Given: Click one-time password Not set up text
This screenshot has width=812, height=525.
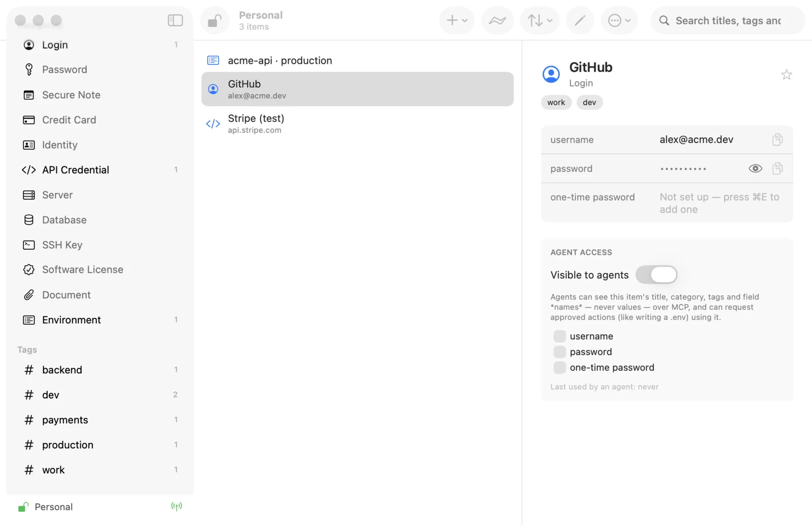Looking at the screenshot, I should [x=719, y=203].
